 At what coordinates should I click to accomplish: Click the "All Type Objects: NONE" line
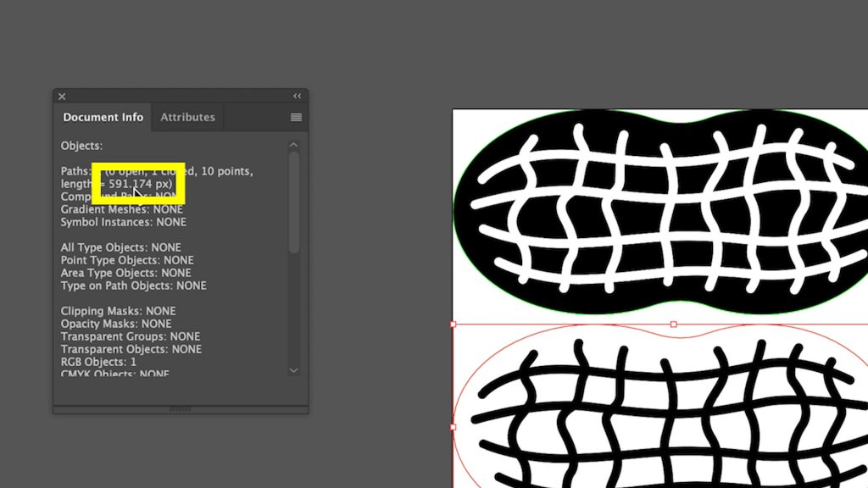coord(120,247)
